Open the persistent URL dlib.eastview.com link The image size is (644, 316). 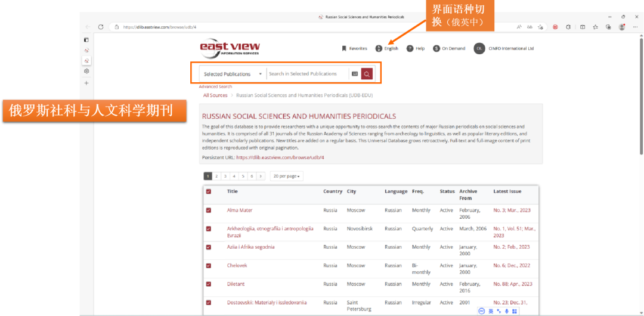[280, 157]
